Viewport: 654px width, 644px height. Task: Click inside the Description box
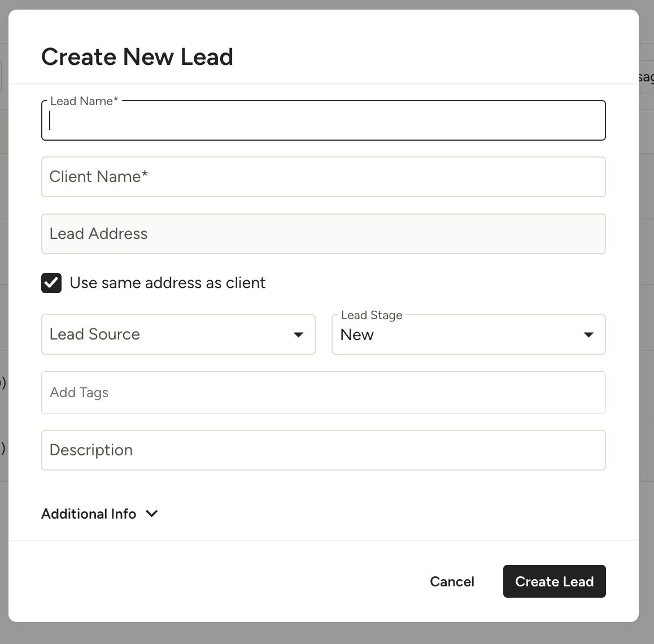pos(323,450)
